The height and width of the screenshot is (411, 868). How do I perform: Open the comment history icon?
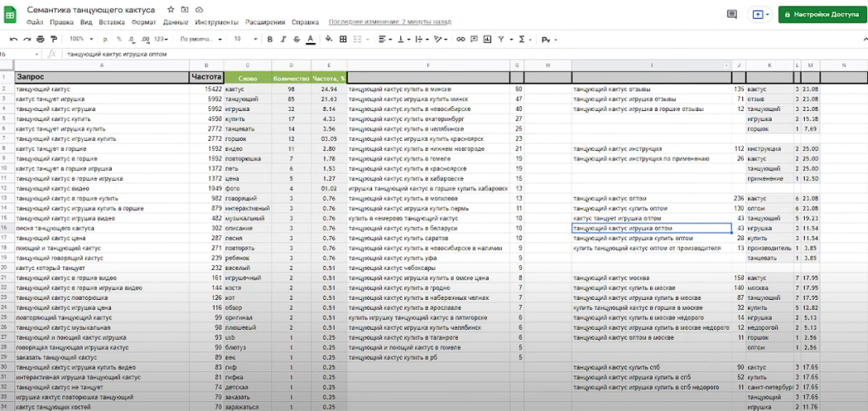pyautogui.click(x=732, y=15)
